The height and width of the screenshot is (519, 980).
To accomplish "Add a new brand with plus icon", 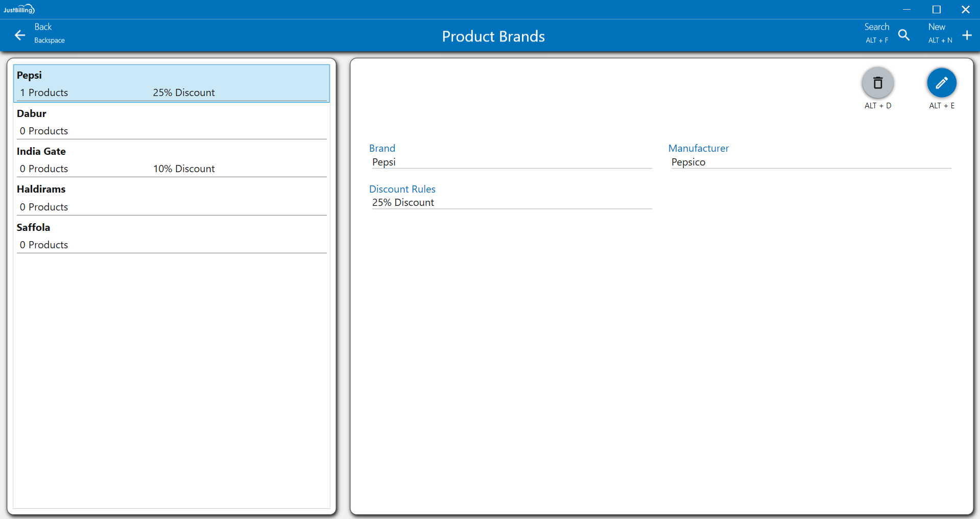I will point(967,35).
